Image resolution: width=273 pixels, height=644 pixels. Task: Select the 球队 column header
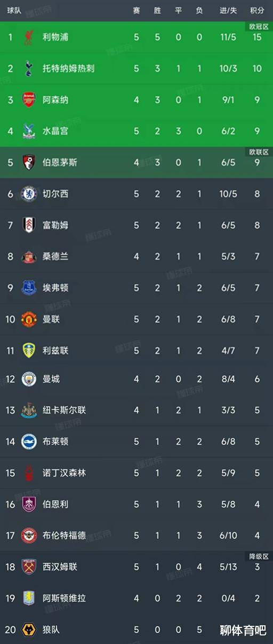tap(14, 11)
